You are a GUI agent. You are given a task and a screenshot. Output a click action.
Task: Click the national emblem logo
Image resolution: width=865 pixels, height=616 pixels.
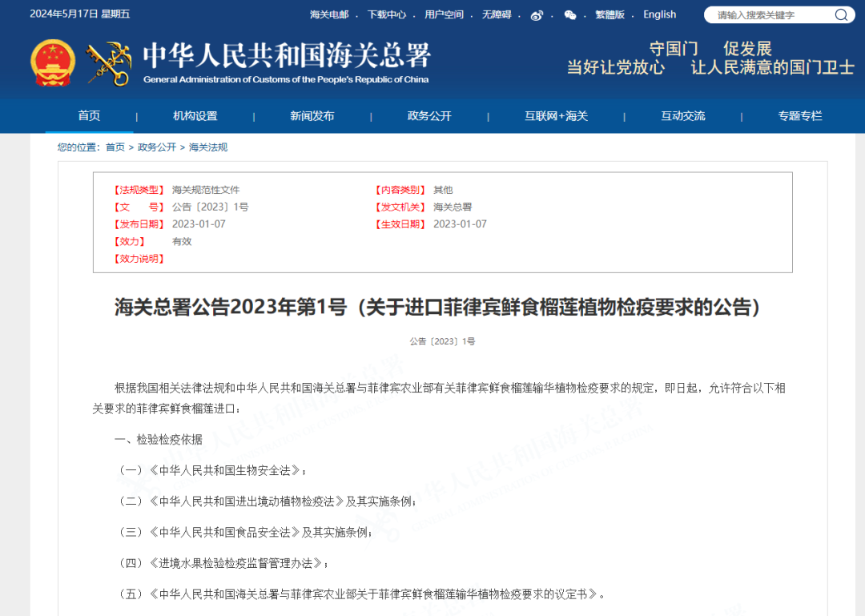(x=52, y=62)
